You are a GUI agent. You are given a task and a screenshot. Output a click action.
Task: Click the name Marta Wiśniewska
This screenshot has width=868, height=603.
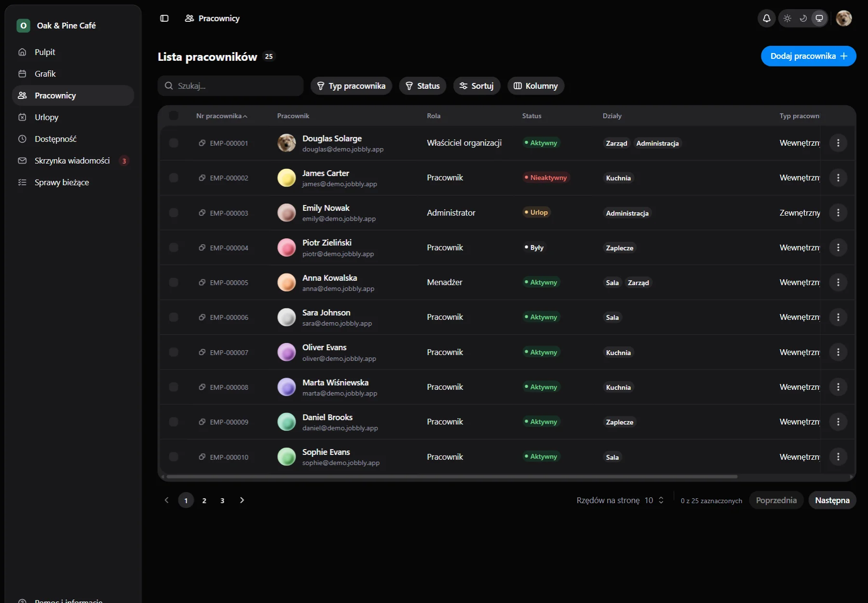tap(335, 383)
